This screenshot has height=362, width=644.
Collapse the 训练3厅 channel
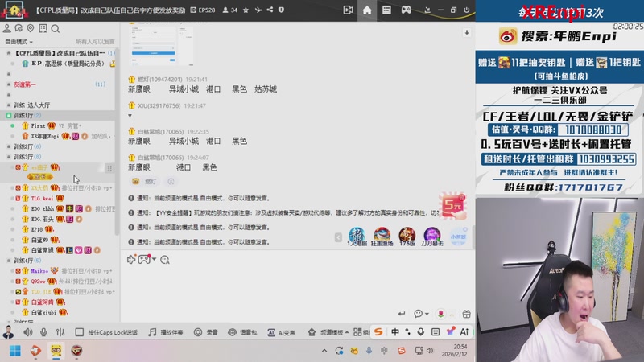(9, 157)
